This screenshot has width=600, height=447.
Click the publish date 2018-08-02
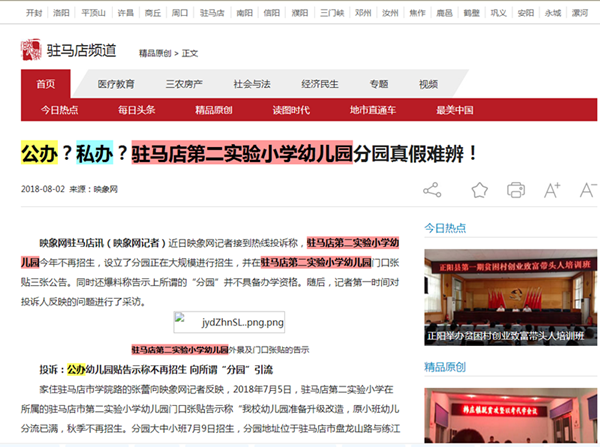43,189
